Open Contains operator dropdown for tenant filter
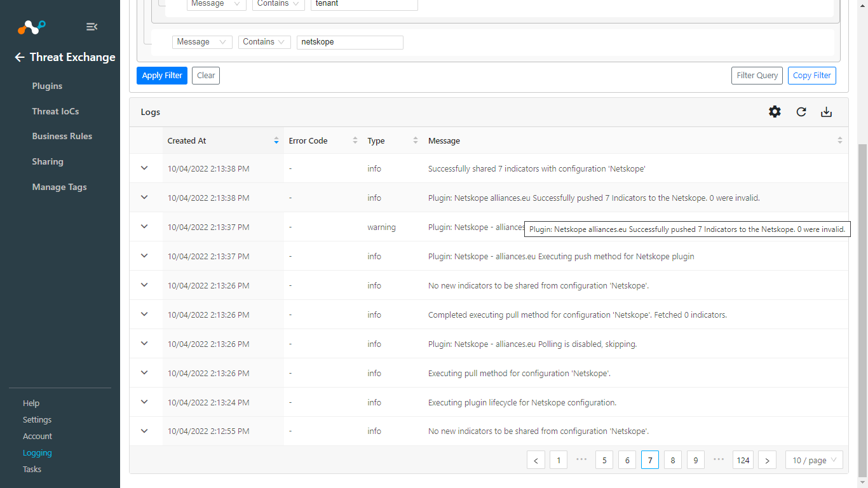 click(x=278, y=4)
